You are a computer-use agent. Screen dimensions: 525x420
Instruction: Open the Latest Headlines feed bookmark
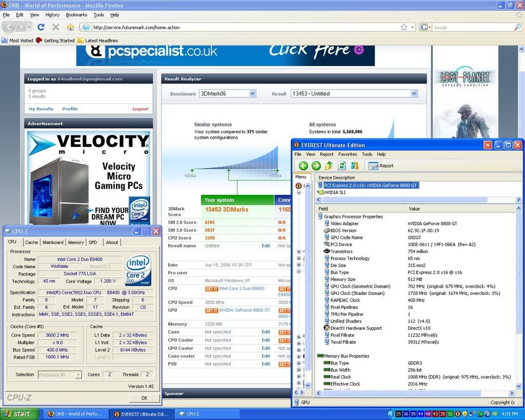[97, 41]
